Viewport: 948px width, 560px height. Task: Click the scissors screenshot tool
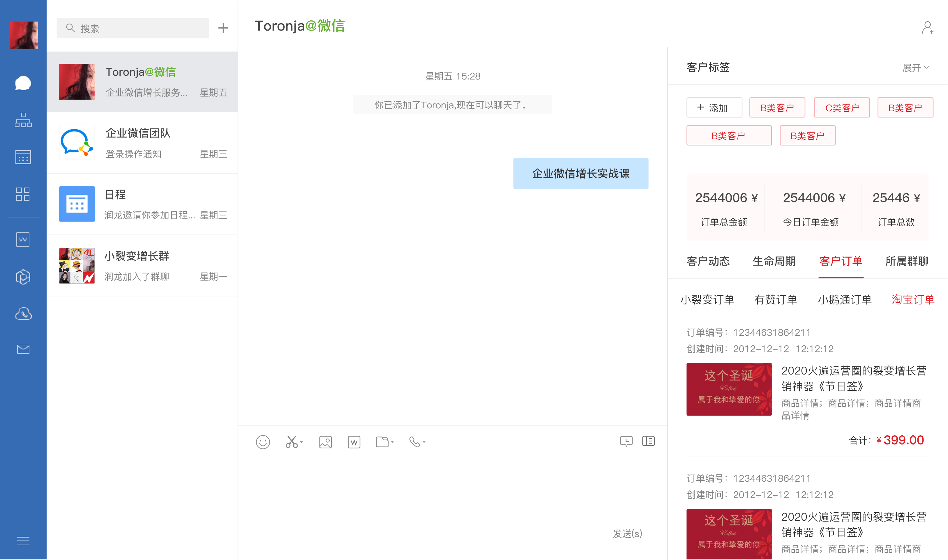291,442
